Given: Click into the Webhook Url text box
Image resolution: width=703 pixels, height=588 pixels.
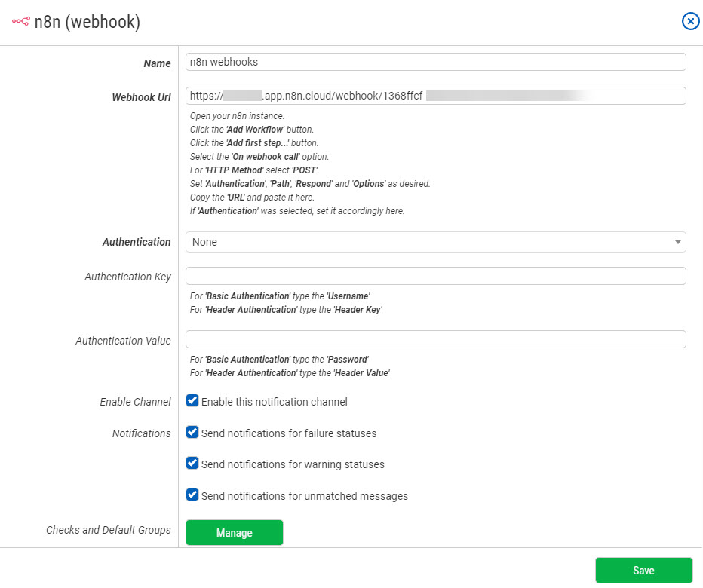Looking at the screenshot, I should (x=435, y=96).
